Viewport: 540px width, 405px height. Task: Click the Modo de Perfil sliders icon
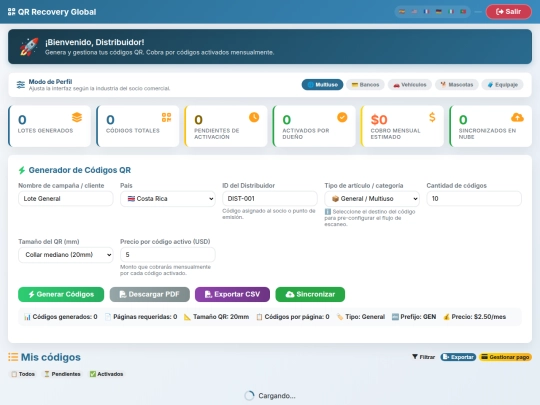coord(21,84)
